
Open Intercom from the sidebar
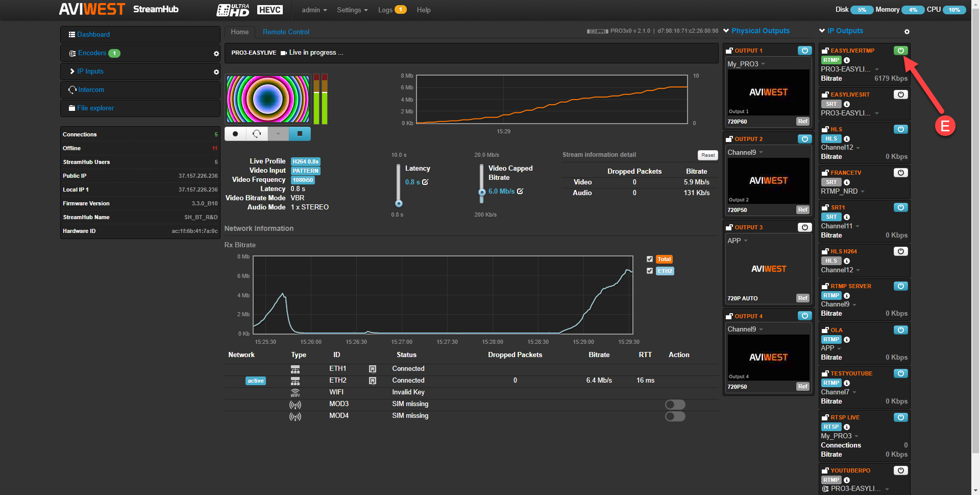[x=91, y=89]
